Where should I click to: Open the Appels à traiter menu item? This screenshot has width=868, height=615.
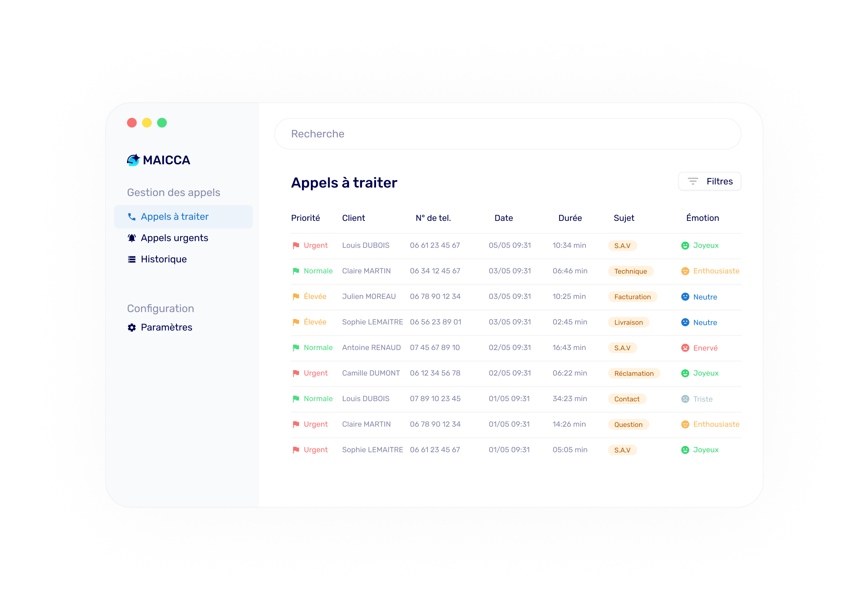click(x=184, y=217)
